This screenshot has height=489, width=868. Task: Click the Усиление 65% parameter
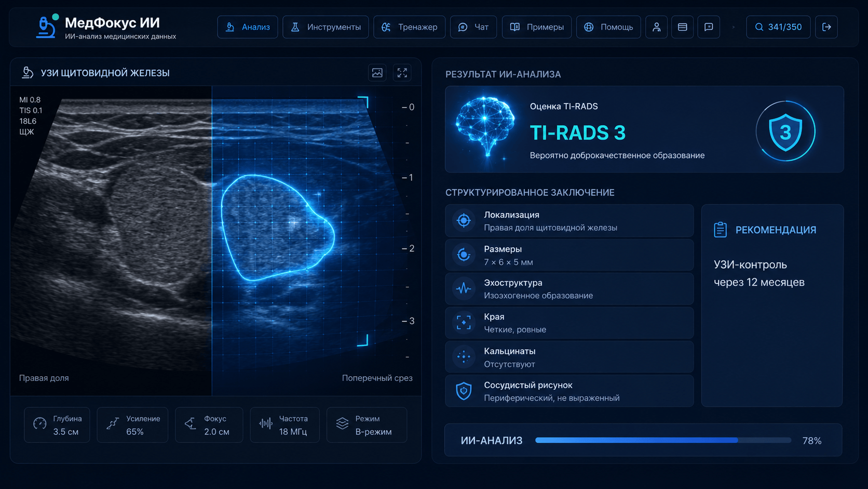(132, 425)
